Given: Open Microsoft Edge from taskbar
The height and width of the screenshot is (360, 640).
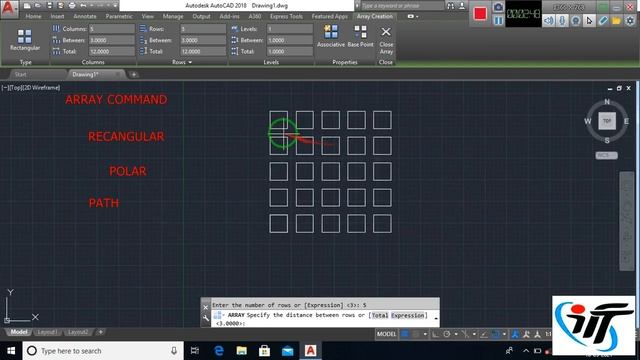Looking at the screenshot, I should tap(219, 351).
